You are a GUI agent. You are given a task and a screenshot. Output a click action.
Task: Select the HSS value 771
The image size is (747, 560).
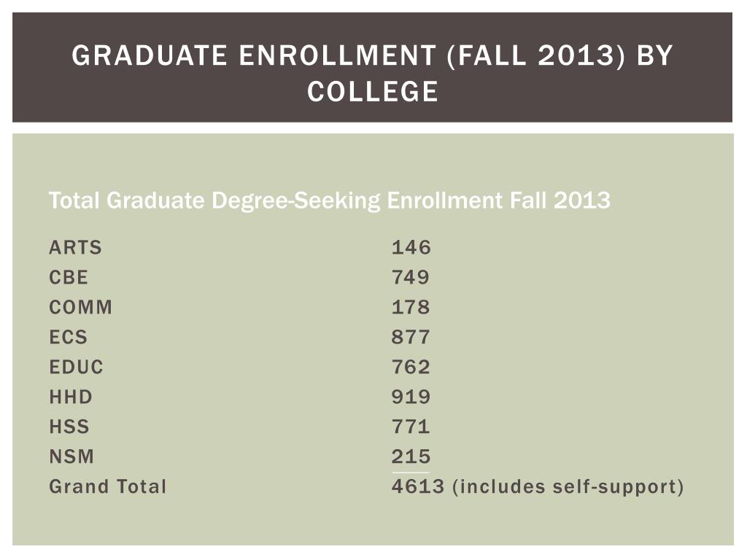[411, 427]
